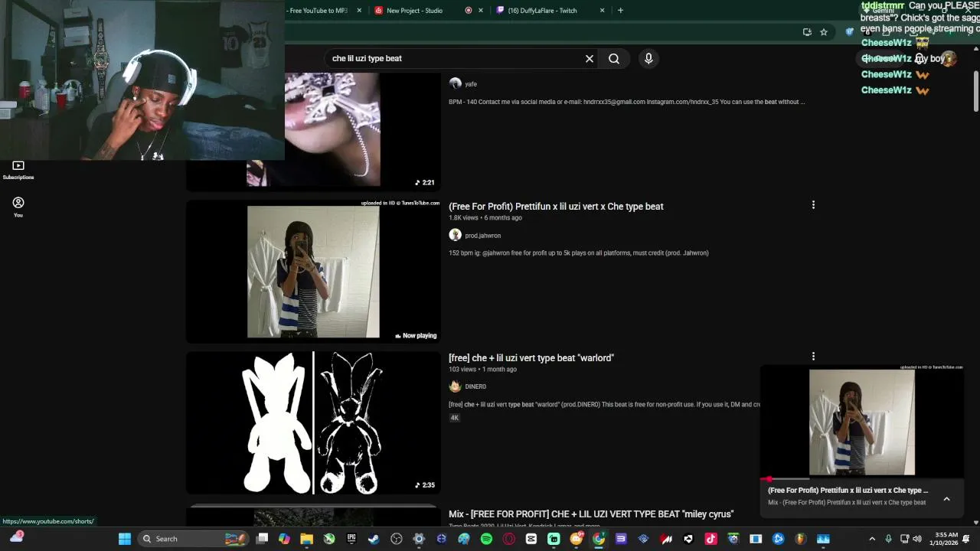Open Copilot from taskbar

coord(284,539)
